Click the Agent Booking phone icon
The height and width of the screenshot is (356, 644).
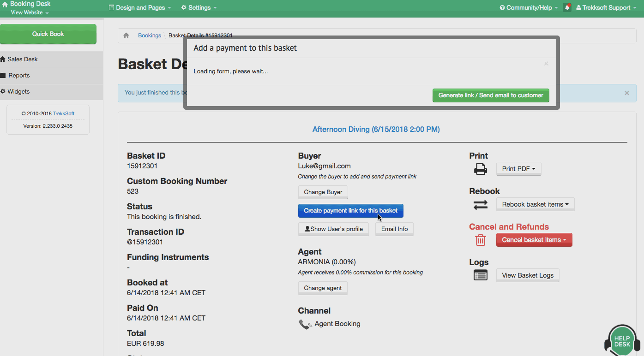pos(305,324)
